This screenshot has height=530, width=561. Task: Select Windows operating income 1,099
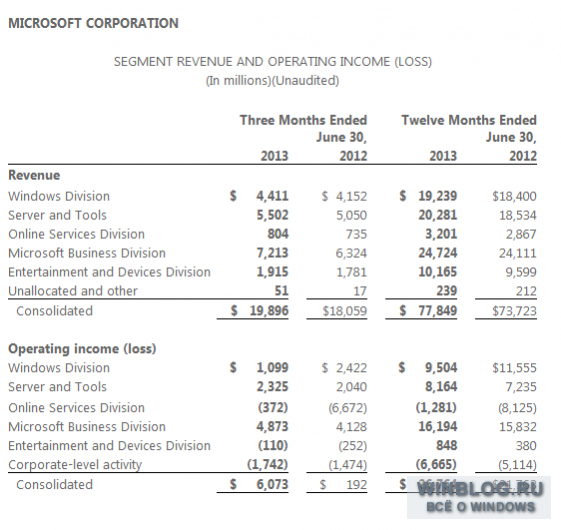(x=272, y=368)
